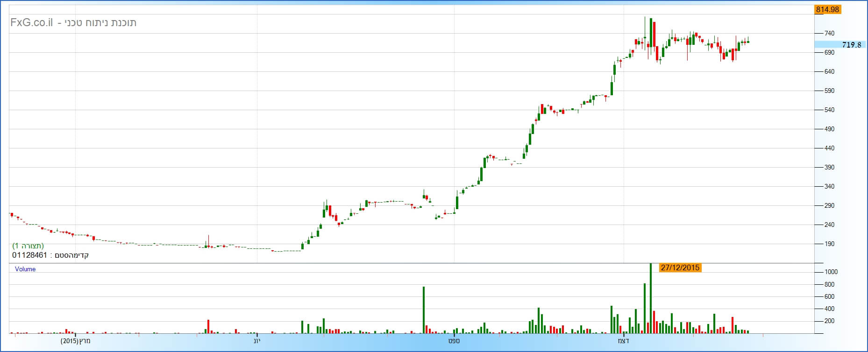Click the 690 price axis value
This screenshot has width=868, height=352.
tap(829, 53)
